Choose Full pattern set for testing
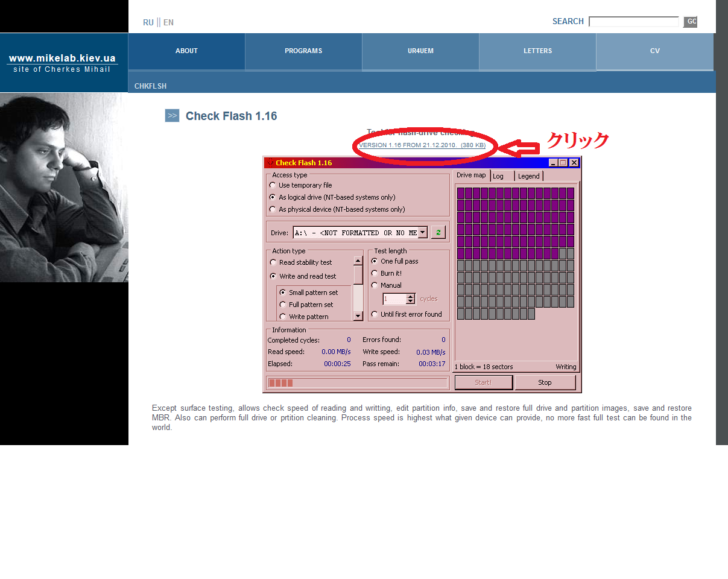 [x=284, y=304]
